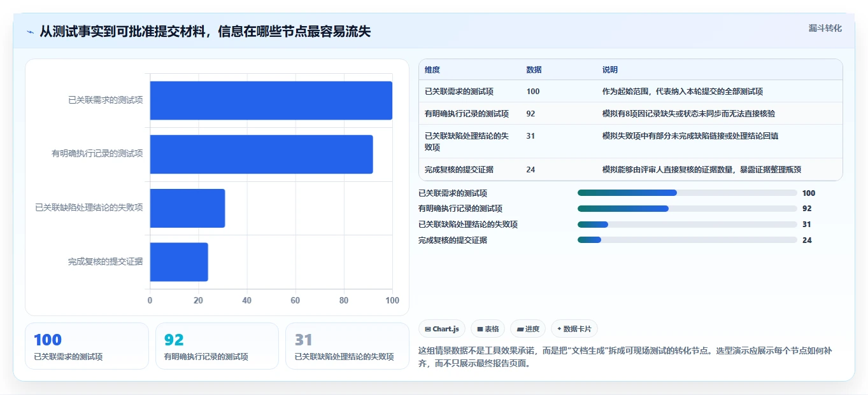Click the 说明 column header
Viewport: 868px width, 395px height.
610,70
